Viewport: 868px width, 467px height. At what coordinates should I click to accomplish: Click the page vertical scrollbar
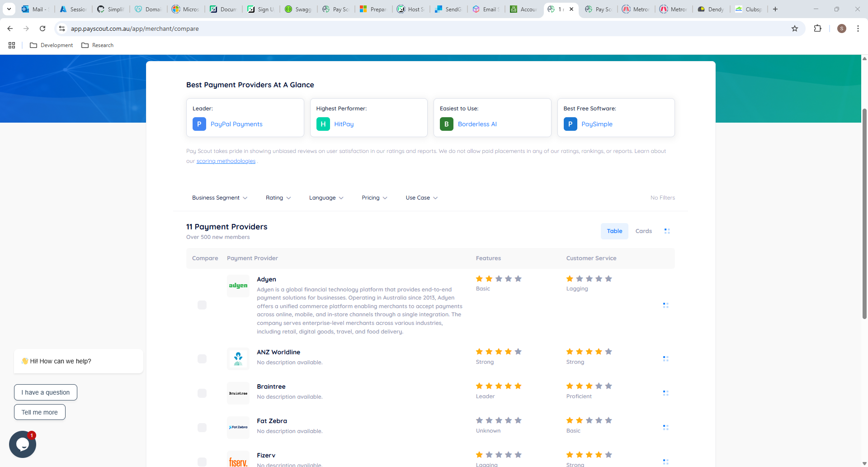click(x=864, y=213)
